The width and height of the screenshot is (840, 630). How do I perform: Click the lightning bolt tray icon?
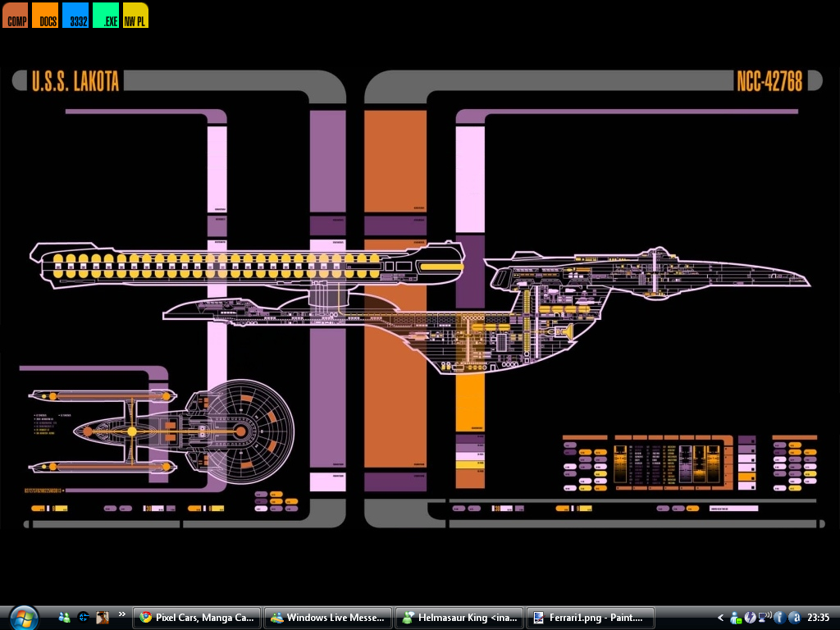coord(750,618)
